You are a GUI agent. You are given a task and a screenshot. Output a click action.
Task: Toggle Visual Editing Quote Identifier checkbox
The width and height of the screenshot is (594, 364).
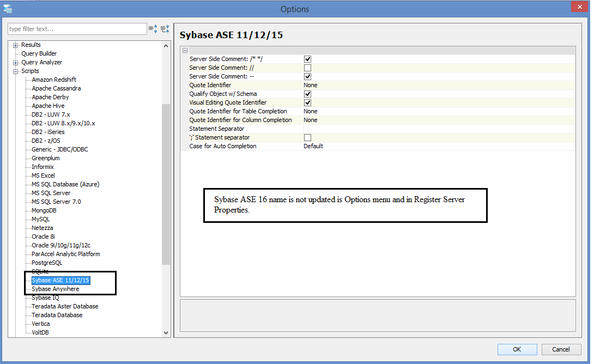(x=307, y=102)
